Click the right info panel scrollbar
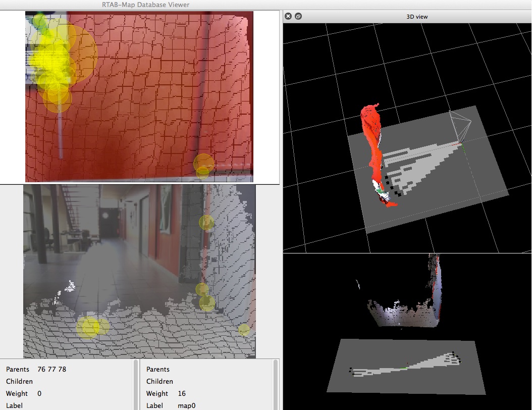 (x=276, y=384)
